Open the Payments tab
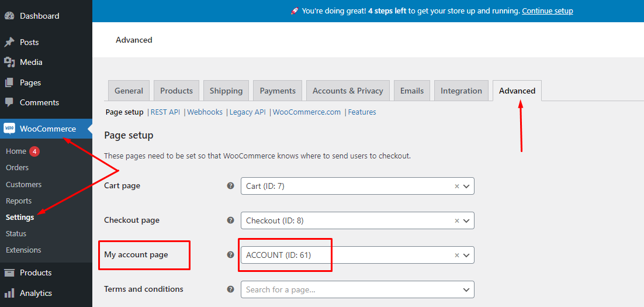This screenshot has width=644, height=307. [x=278, y=91]
